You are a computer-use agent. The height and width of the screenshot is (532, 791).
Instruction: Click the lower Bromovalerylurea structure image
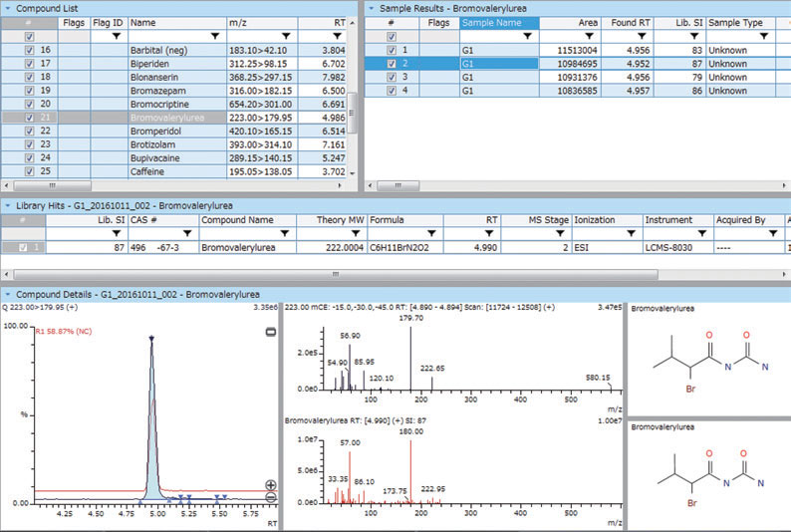tap(708, 480)
